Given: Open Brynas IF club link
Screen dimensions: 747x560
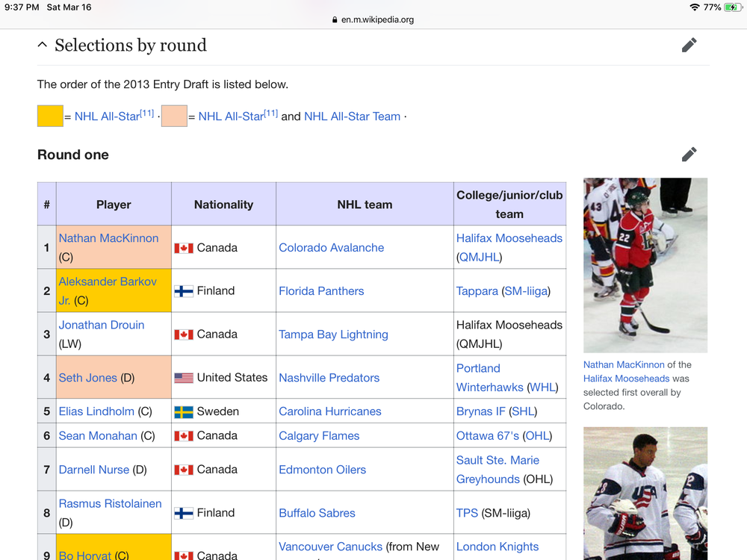Looking at the screenshot, I should coord(480,411).
